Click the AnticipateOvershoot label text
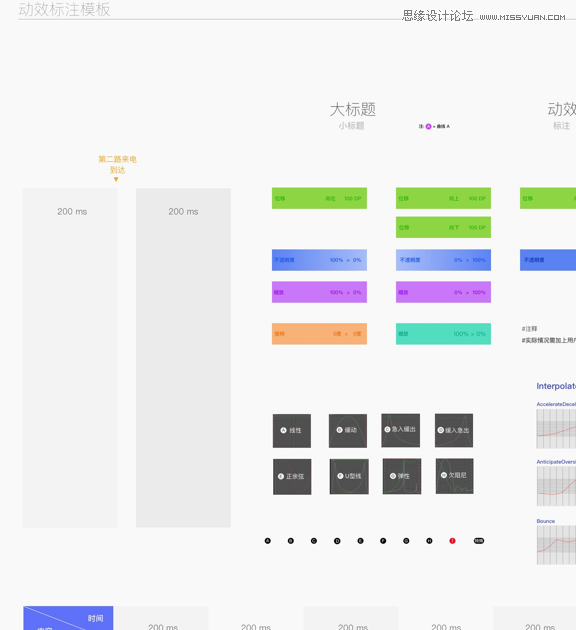 pyautogui.click(x=556, y=462)
